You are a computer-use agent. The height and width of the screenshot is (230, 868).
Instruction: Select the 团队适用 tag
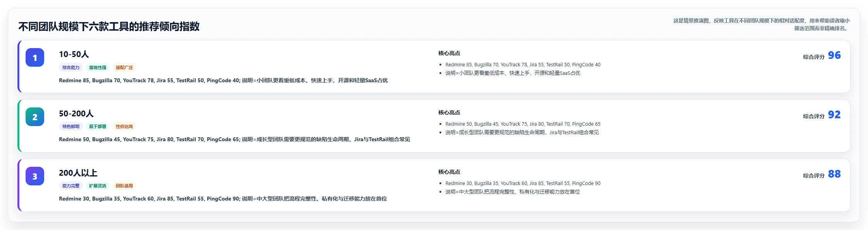coord(124,186)
